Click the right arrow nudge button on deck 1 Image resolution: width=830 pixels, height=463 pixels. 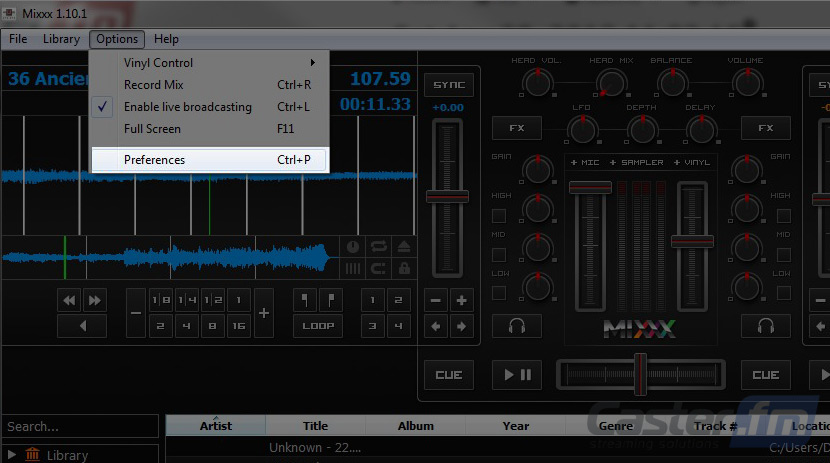[x=462, y=326]
